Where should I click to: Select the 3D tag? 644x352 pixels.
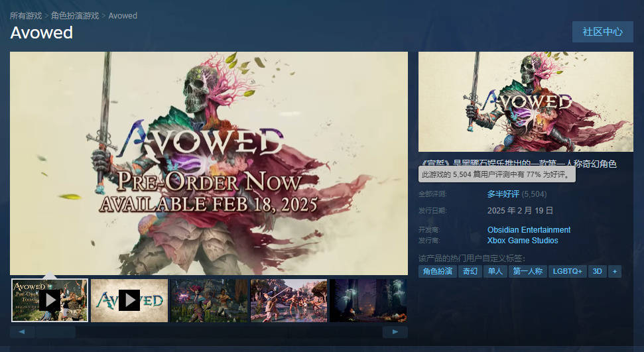click(597, 272)
